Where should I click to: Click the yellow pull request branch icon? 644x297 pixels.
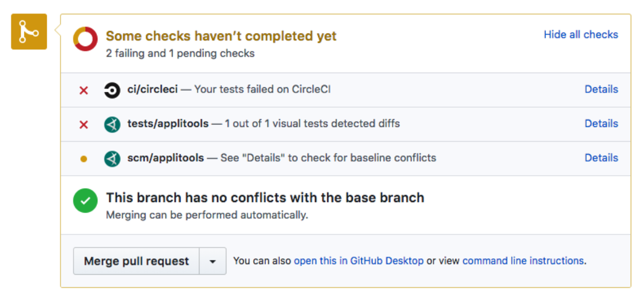[x=28, y=31]
